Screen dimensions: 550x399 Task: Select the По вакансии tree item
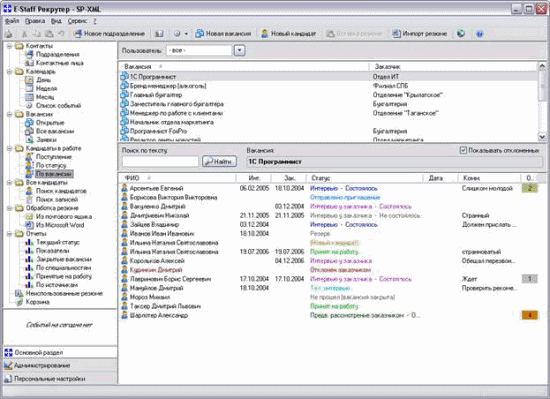54,174
